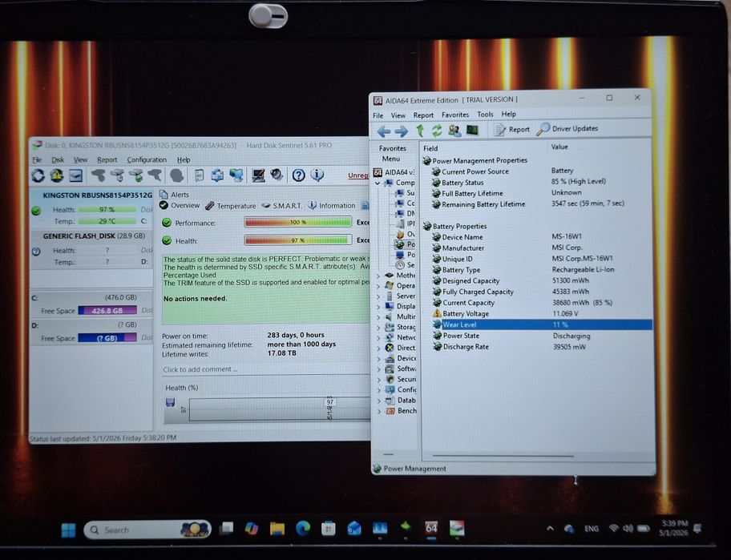This screenshot has height=560, width=731.
Task: Expand Storage node in AIDA64 tree
Action: (378, 327)
